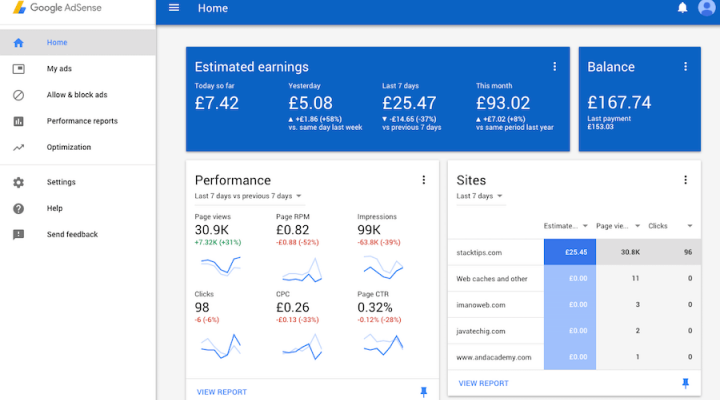Open Balance card three-dot menu
Image resolution: width=720 pixels, height=400 pixels.
point(686,67)
